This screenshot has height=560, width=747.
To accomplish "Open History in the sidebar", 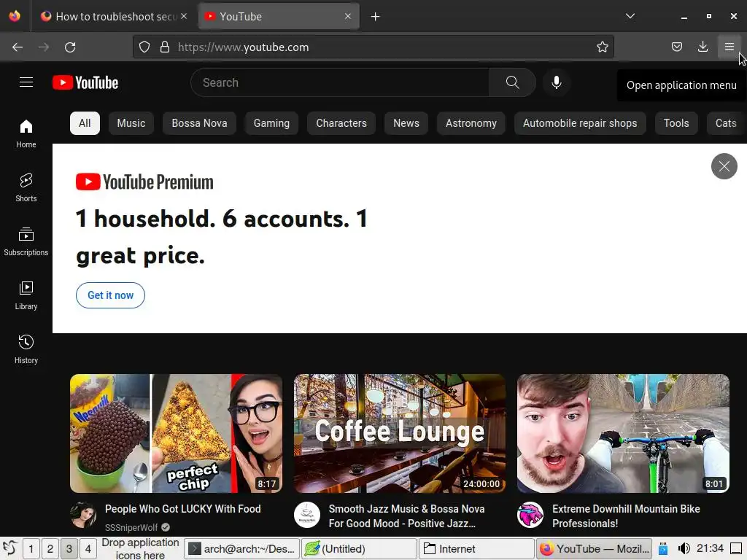I will tap(26, 349).
